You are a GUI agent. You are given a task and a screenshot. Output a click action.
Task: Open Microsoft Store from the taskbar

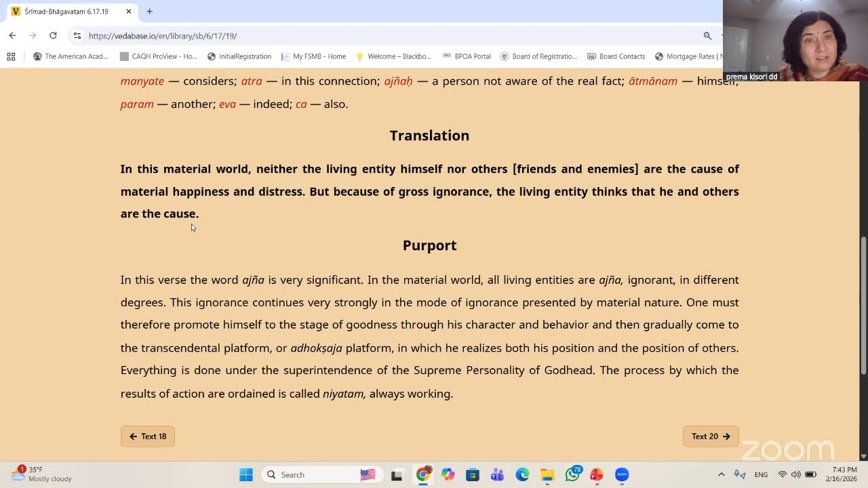click(473, 474)
